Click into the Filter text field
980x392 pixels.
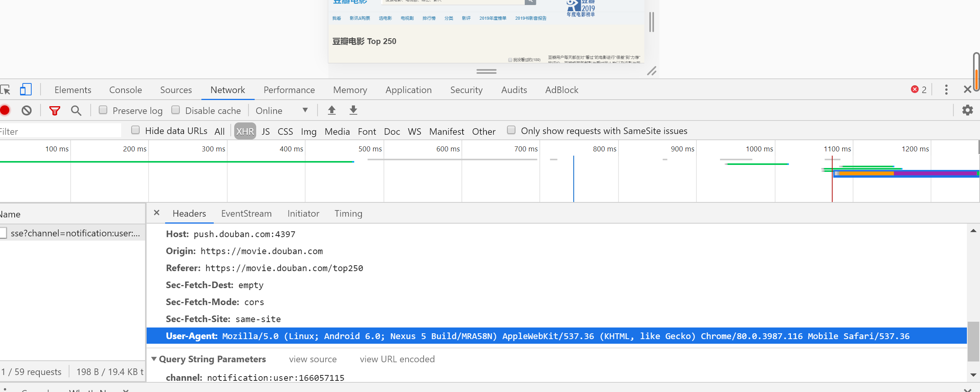pos(60,131)
